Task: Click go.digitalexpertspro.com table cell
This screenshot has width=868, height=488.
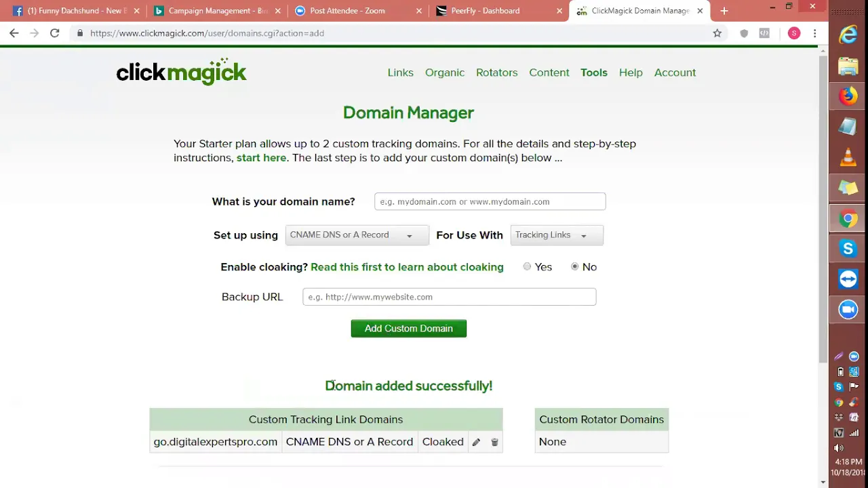Action: (216, 442)
